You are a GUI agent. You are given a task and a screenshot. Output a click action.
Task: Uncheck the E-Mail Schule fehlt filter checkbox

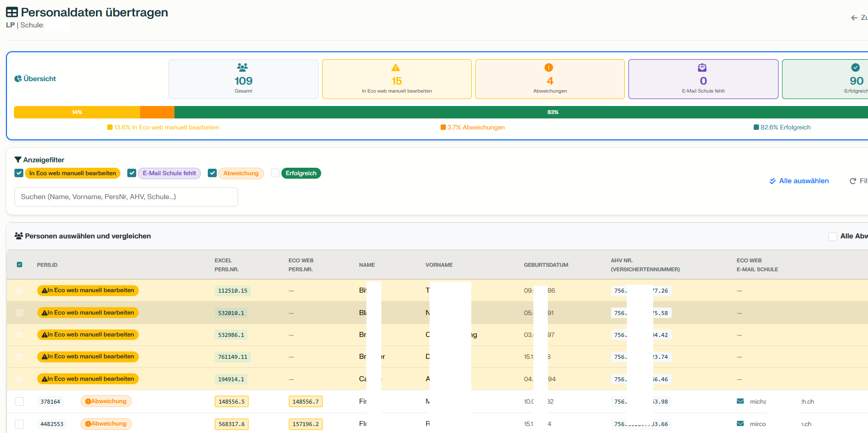pyautogui.click(x=132, y=173)
